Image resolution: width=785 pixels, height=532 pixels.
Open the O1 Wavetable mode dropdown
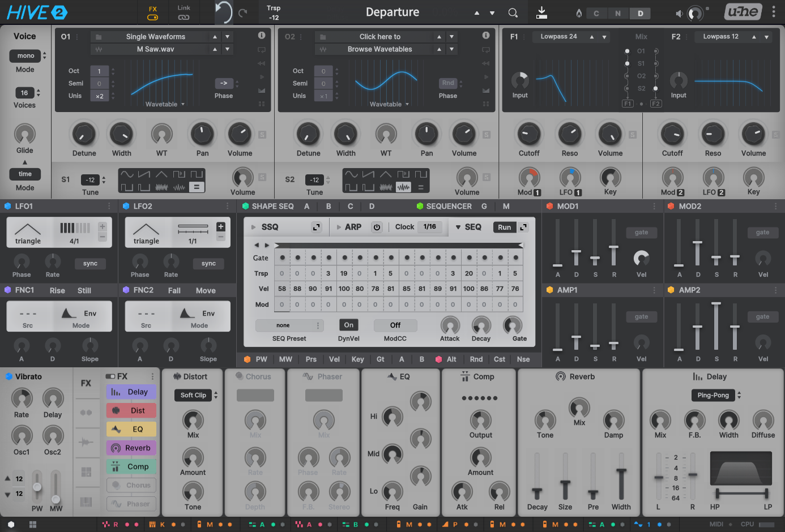point(165,104)
